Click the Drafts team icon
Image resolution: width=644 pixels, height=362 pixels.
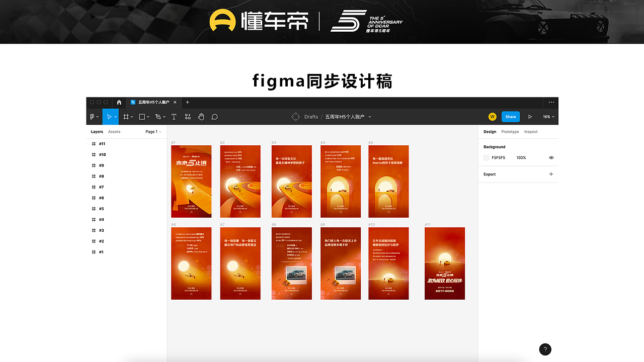tap(296, 117)
